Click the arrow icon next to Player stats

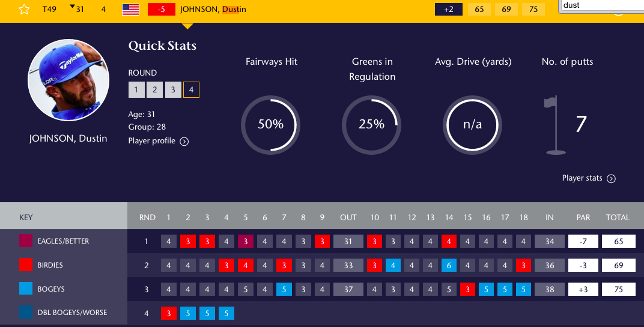(x=611, y=178)
